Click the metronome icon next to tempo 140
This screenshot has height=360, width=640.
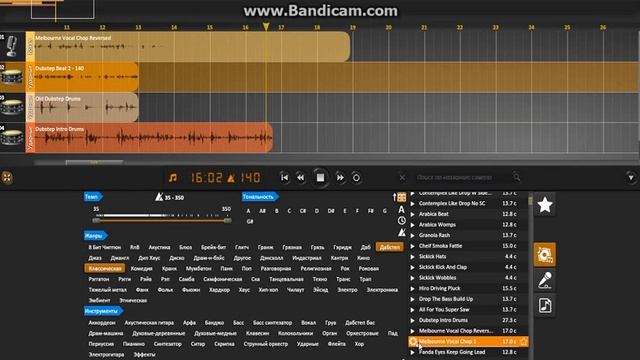(231, 178)
